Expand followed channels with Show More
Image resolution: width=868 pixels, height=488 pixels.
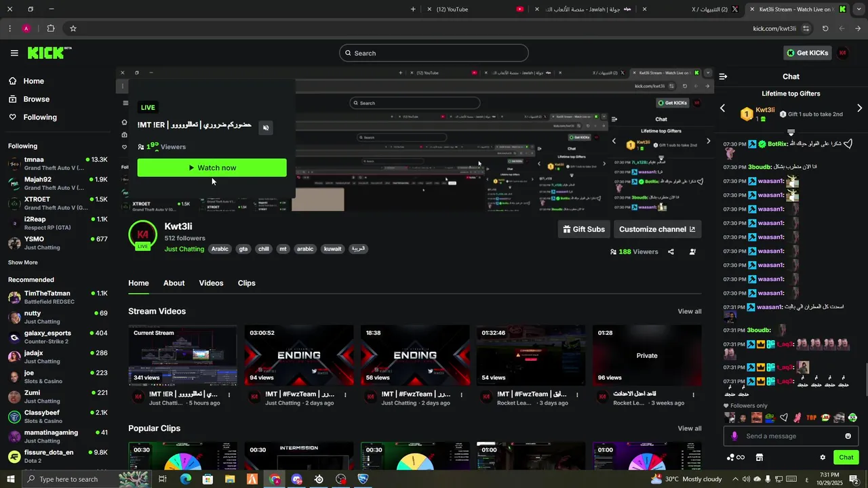click(x=23, y=262)
